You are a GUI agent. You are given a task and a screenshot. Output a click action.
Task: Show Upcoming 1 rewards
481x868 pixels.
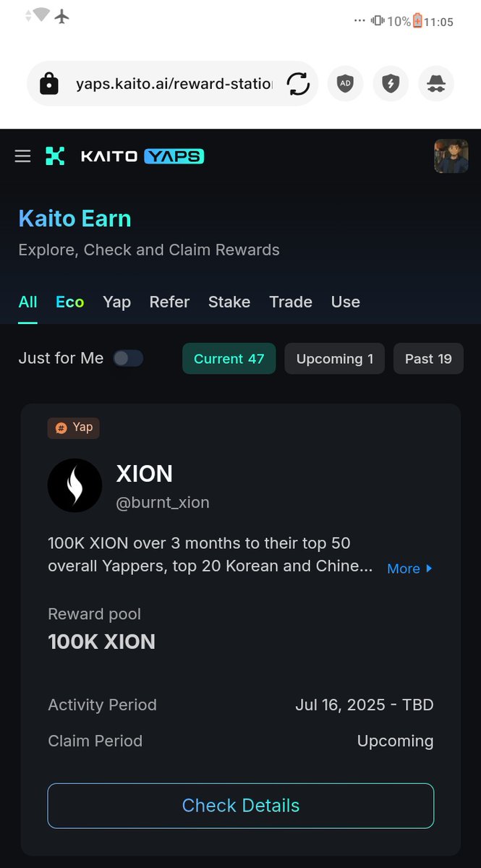(x=335, y=359)
